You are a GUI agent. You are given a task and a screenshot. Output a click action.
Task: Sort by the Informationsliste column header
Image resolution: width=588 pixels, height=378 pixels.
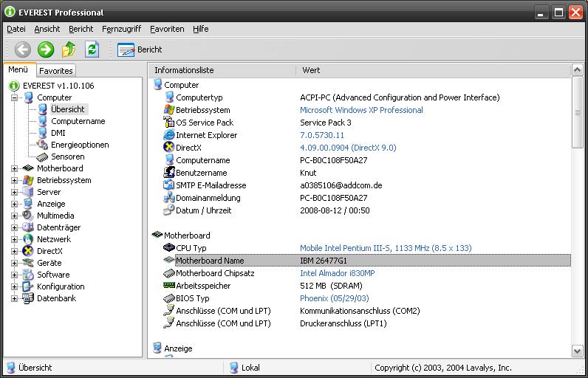click(x=222, y=70)
